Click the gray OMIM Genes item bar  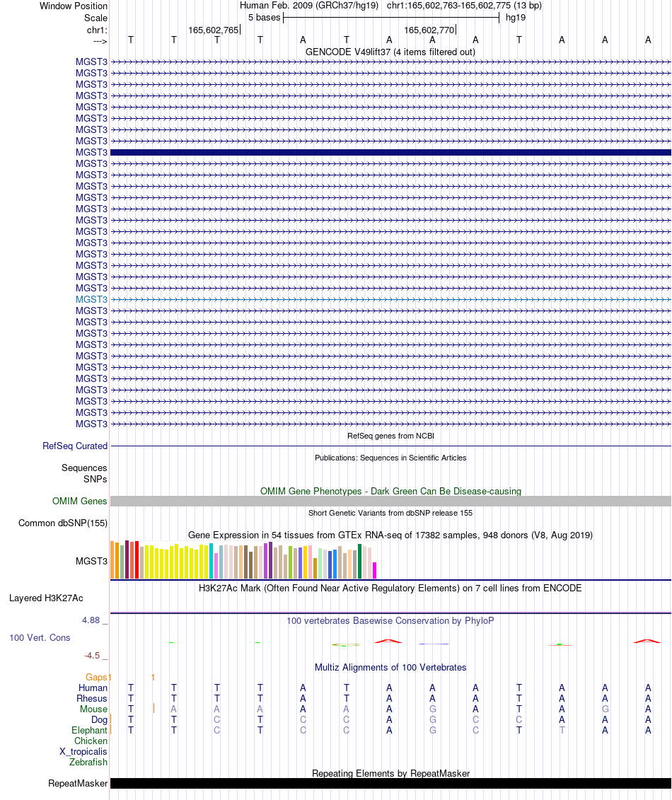[x=390, y=501]
